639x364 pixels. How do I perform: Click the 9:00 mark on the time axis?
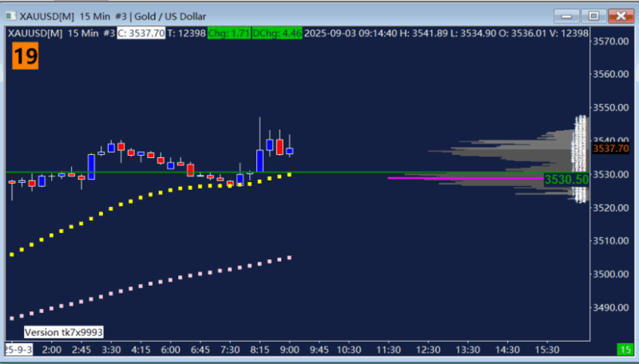tap(288, 350)
